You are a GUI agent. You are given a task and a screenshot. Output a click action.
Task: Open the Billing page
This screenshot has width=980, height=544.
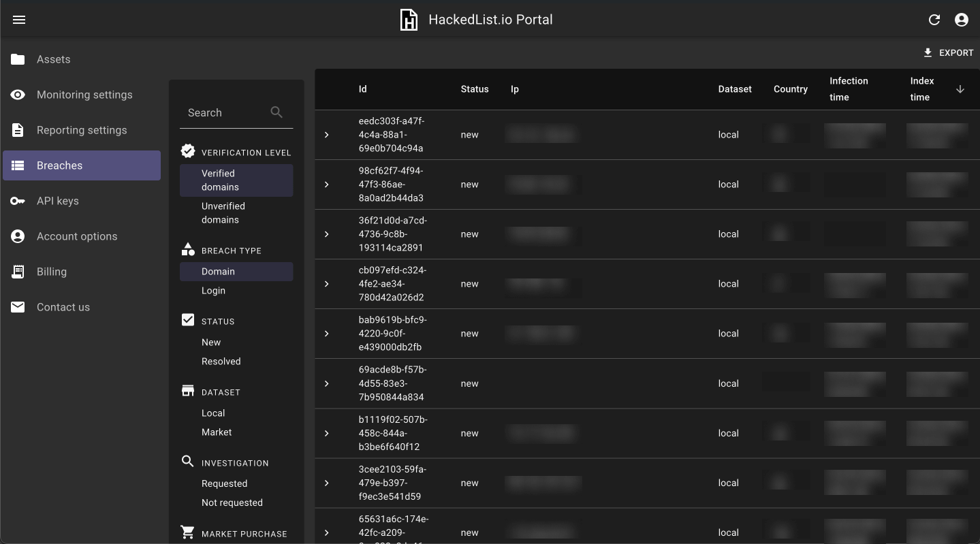tap(82, 272)
